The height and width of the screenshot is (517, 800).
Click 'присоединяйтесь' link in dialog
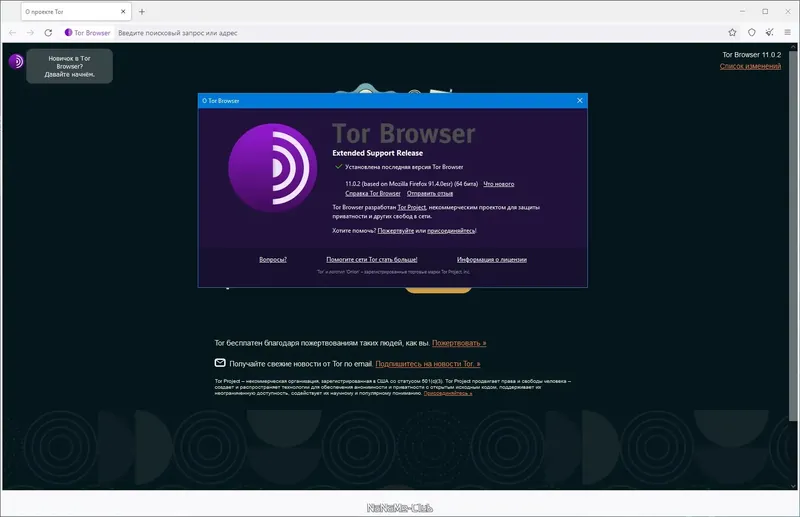point(451,231)
